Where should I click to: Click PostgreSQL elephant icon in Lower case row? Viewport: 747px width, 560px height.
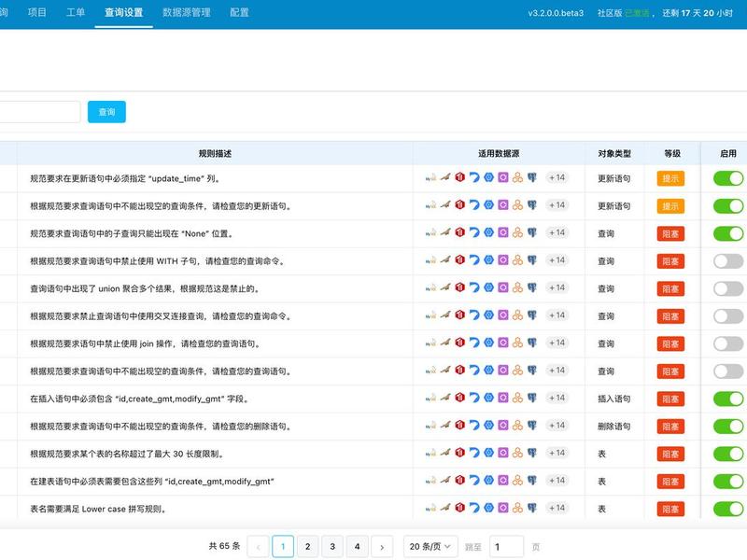[532, 508]
